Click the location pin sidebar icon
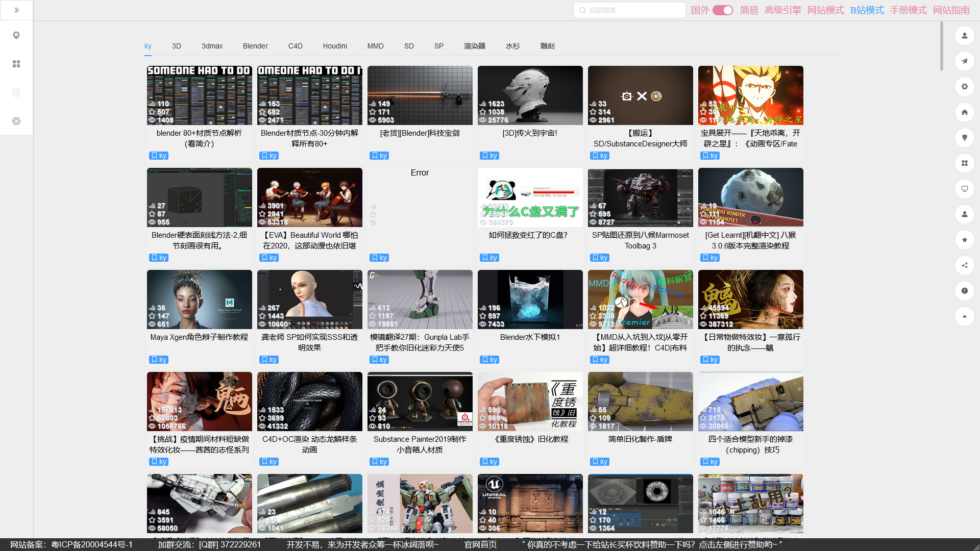Image resolution: width=980 pixels, height=551 pixels. click(16, 35)
